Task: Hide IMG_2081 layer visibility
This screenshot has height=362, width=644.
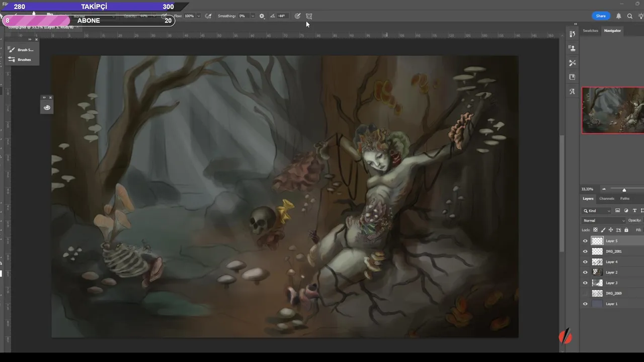Action: click(x=585, y=251)
